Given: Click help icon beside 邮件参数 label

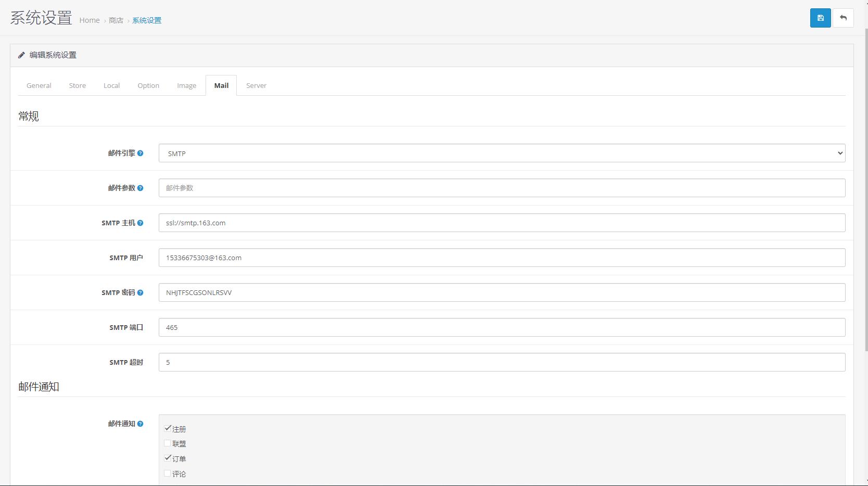Looking at the screenshot, I should click(140, 188).
